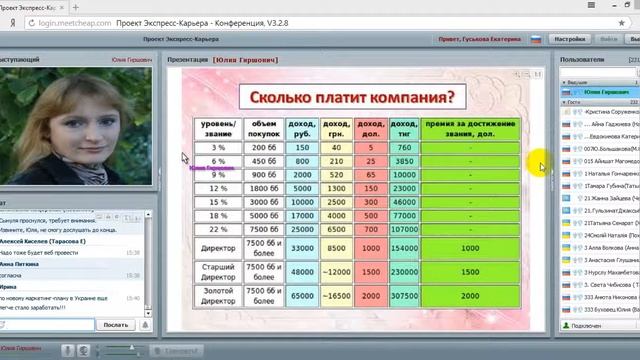This screenshot has height=360, width=640.
Task: Click chat message 'Надо тоже будет веб провести'
Action: (39, 253)
